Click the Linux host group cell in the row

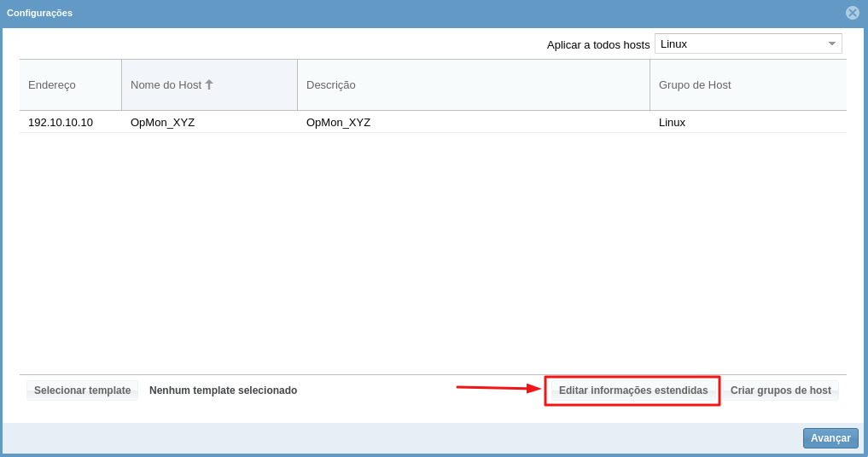pyautogui.click(x=672, y=122)
